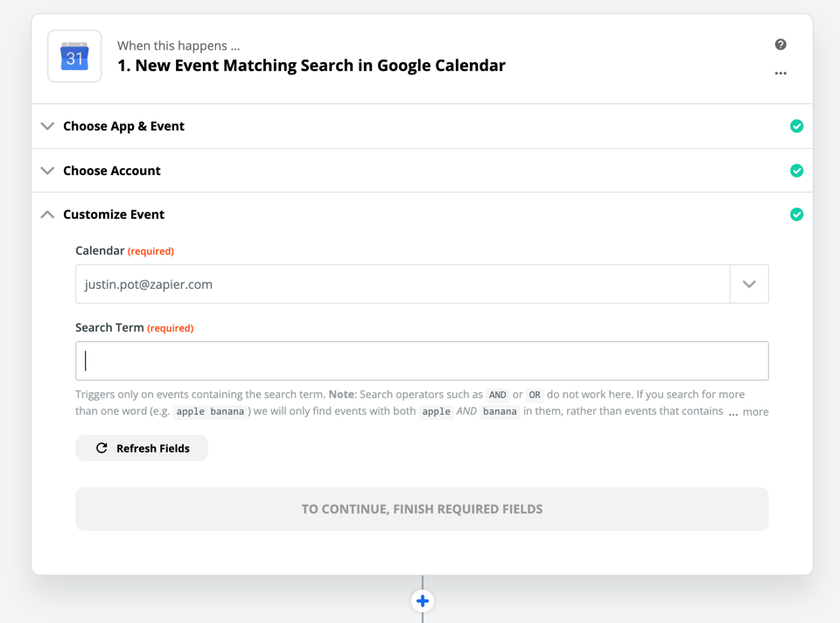
Task: Expand the Choose Account section chevron
Action: [x=47, y=171]
